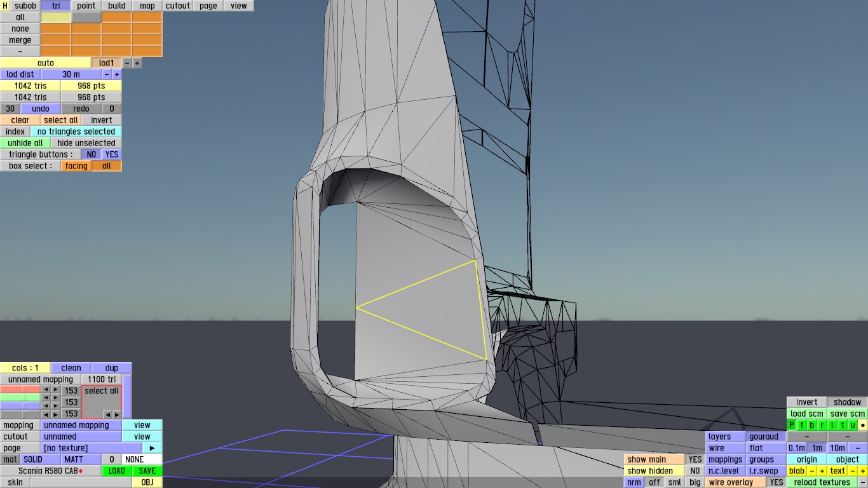This screenshot has width=868, height=488.
Task: Adjust the green colour slider
Action: [20, 398]
